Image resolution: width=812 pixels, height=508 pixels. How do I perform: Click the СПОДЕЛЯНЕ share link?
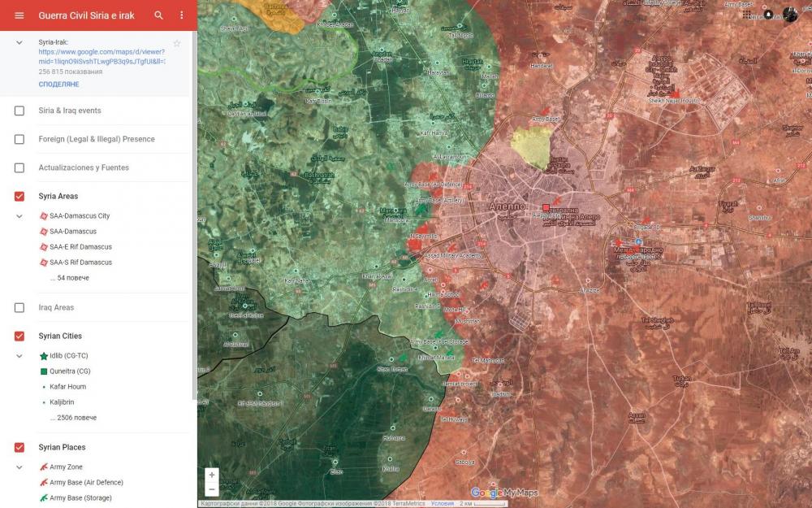(x=58, y=84)
